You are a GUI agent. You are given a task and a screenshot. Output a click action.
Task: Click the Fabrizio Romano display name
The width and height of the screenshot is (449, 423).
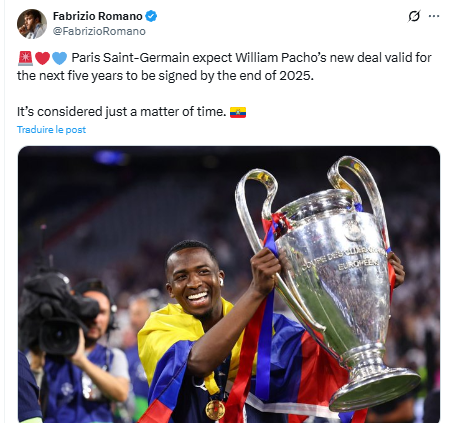point(98,16)
